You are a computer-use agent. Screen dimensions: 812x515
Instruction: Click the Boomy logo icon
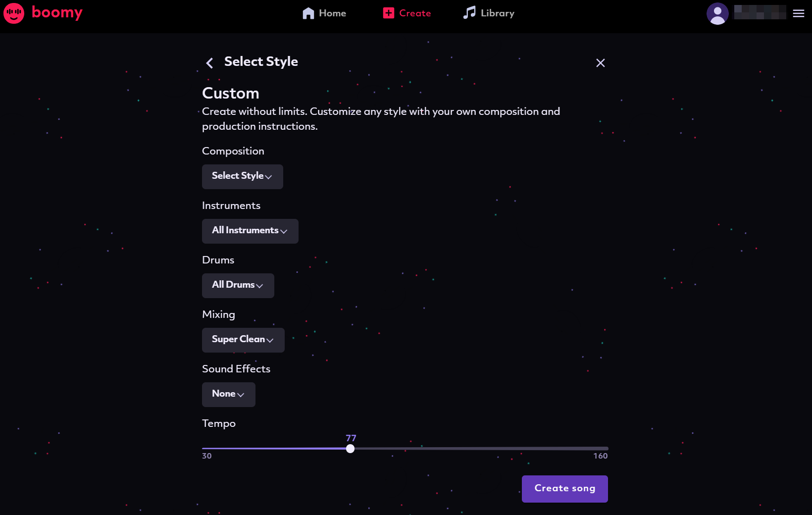pyautogui.click(x=13, y=13)
